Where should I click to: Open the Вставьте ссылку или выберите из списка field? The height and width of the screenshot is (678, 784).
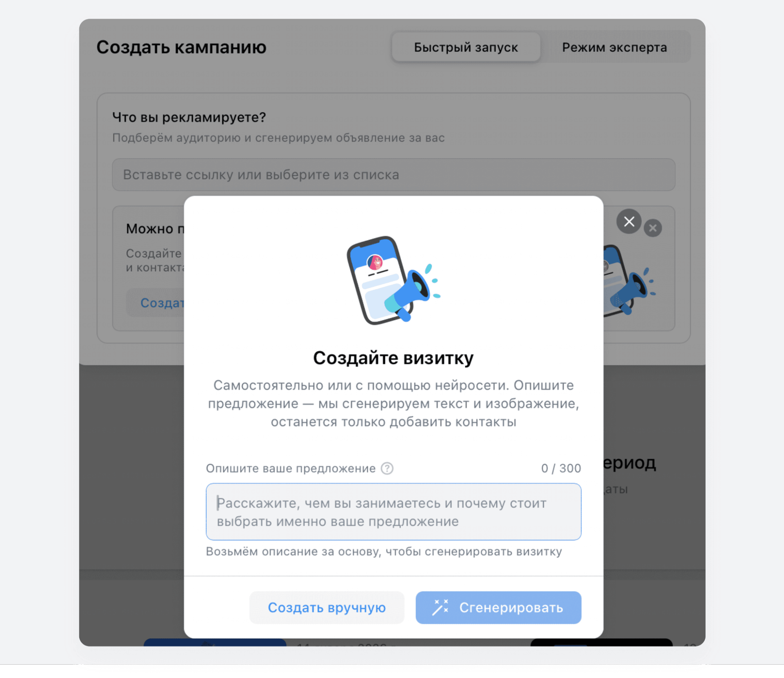pos(393,175)
